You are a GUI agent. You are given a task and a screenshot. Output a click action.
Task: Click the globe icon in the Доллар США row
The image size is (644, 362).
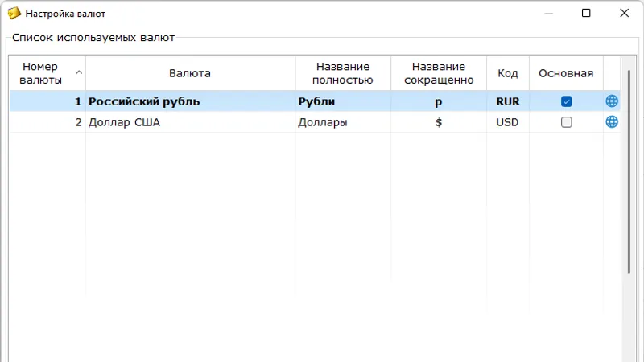[612, 122]
